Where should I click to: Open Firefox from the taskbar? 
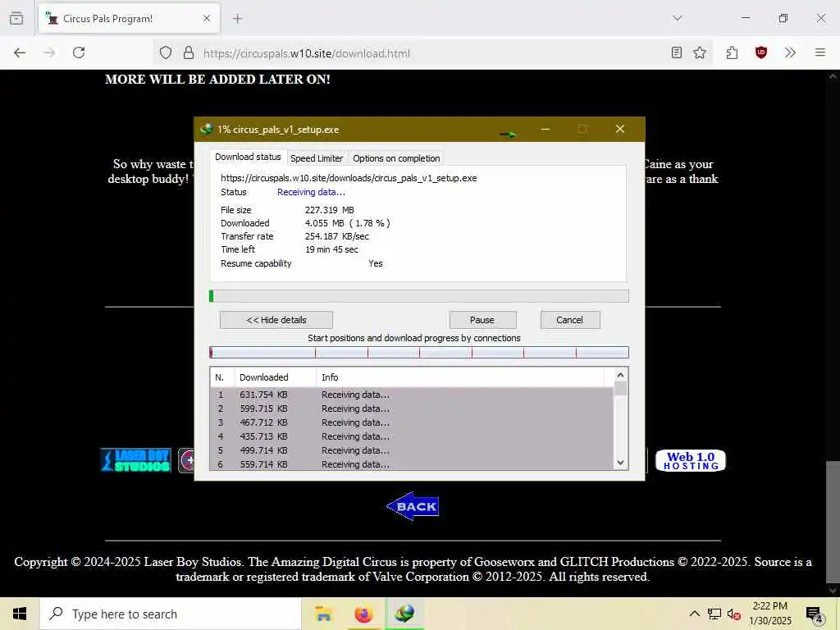tap(363, 614)
